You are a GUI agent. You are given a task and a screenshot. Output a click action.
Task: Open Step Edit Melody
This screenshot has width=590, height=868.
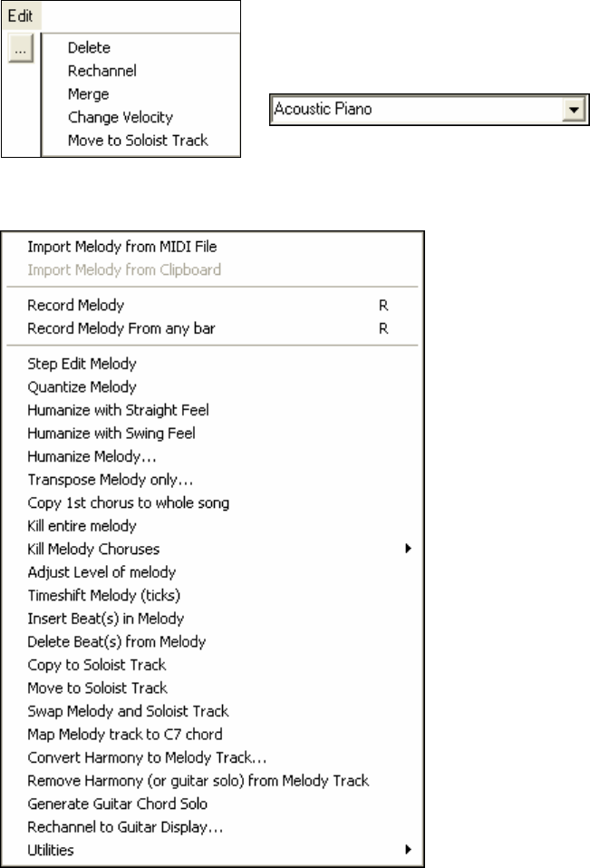coord(82,364)
